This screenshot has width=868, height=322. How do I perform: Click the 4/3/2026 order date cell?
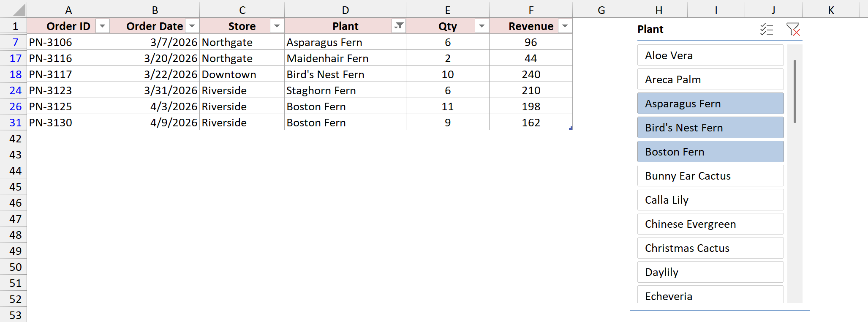pyautogui.click(x=155, y=106)
